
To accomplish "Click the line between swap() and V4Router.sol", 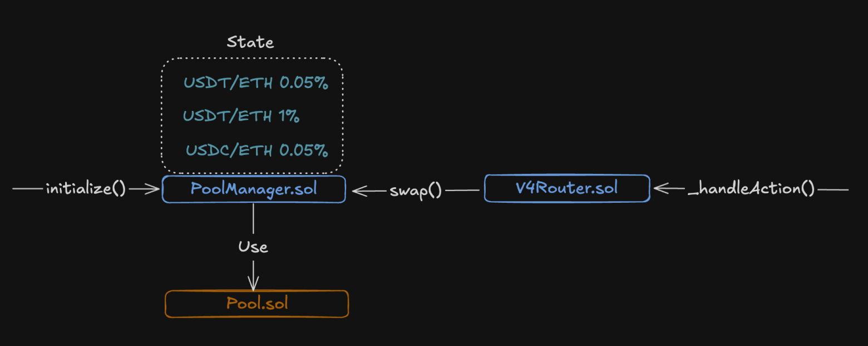I will click(x=463, y=191).
